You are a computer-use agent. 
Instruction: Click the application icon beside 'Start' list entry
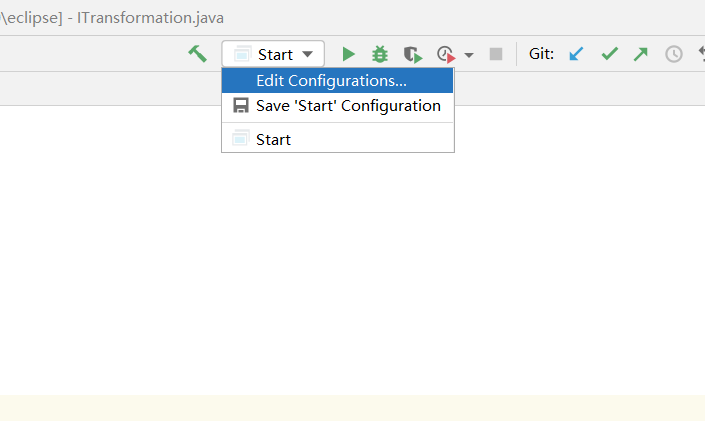(240, 140)
